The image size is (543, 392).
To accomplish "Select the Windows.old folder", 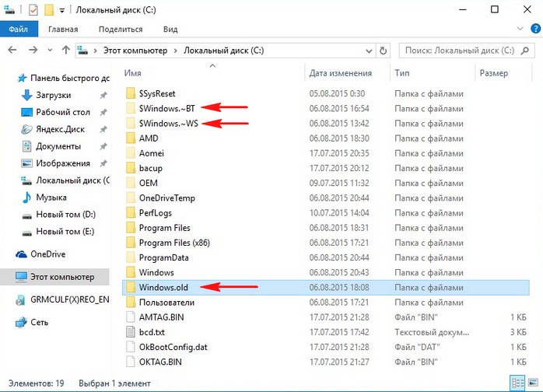I will (163, 287).
